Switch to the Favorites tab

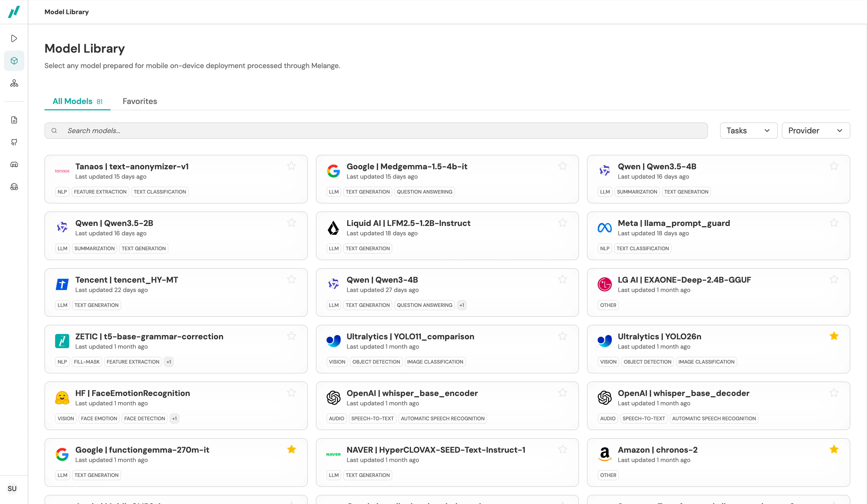(140, 101)
